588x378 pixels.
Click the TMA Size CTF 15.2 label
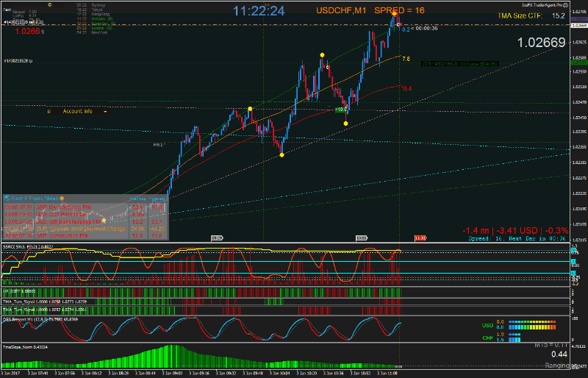click(531, 15)
